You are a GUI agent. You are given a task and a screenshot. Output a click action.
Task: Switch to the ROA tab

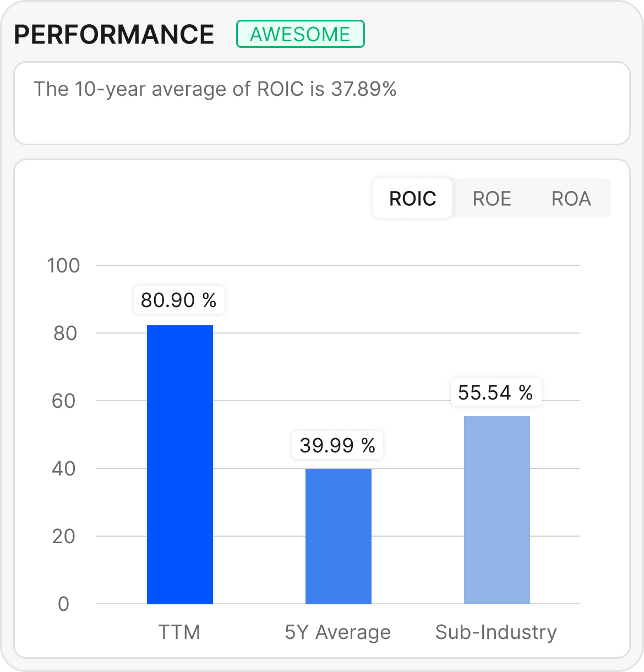[571, 198]
